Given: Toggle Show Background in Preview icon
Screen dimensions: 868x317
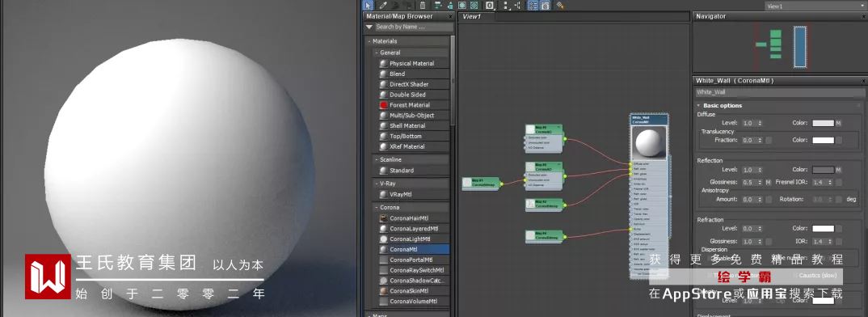Looking at the screenshot, I should click(x=474, y=5).
